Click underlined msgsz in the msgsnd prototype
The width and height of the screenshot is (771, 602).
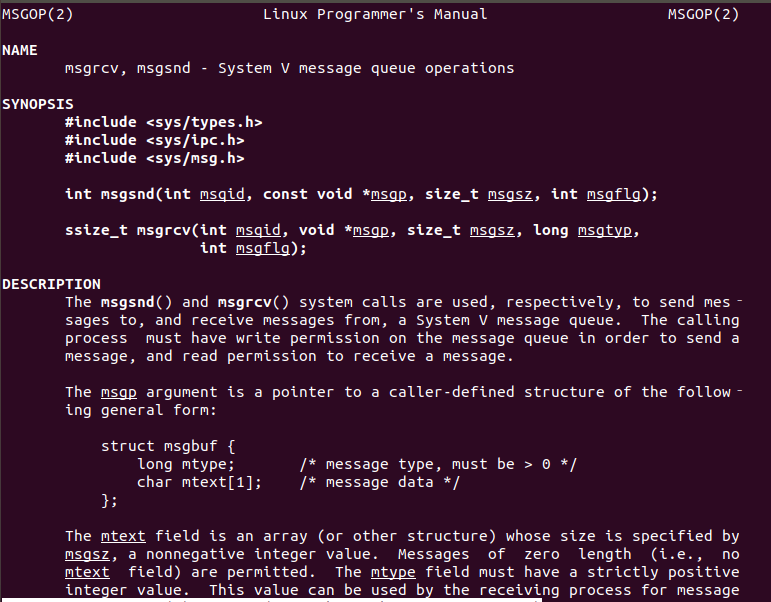point(510,195)
